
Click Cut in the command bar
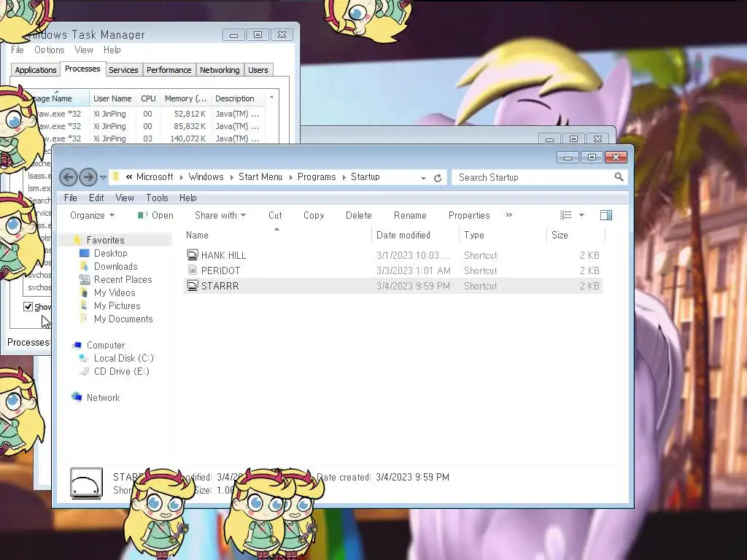[275, 215]
